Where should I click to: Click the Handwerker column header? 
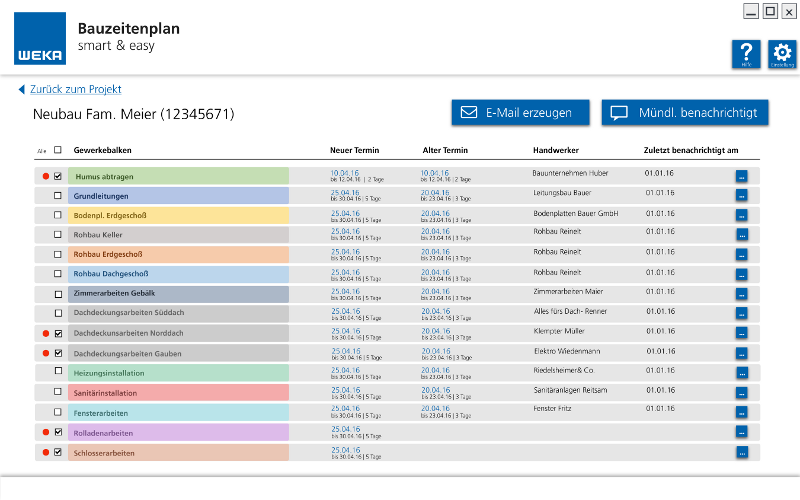[x=555, y=150]
